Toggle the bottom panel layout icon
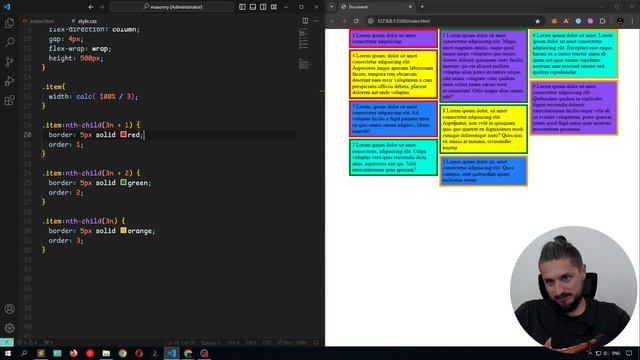 tap(253, 7)
